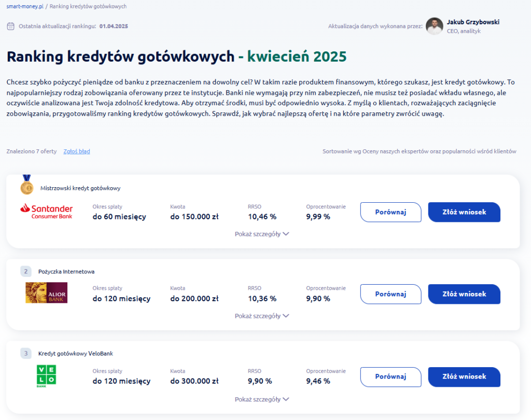Click 'Złóż wniosek' for the VeloBank offer
This screenshot has width=531, height=420.
pos(464,376)
